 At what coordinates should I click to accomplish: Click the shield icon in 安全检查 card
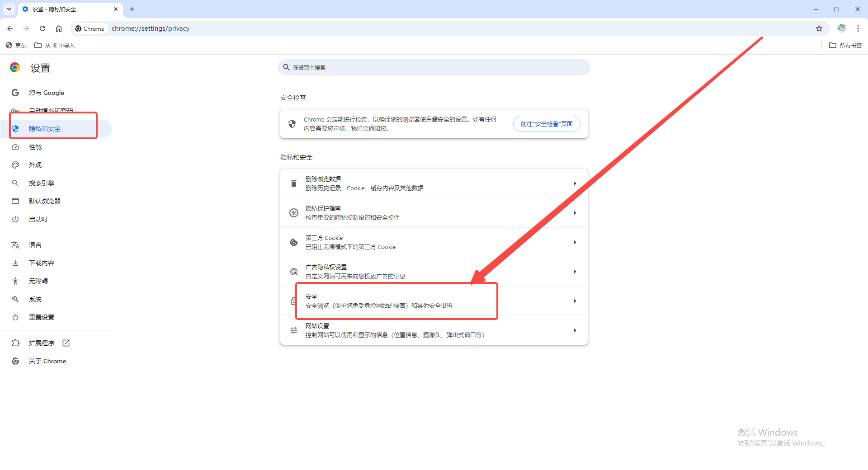click(292, 124)
